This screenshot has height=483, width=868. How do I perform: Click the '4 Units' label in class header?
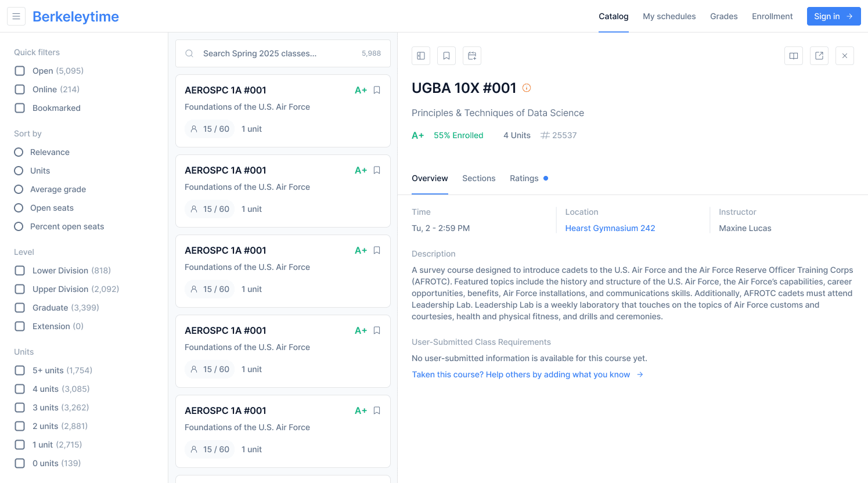click(517, 135)
